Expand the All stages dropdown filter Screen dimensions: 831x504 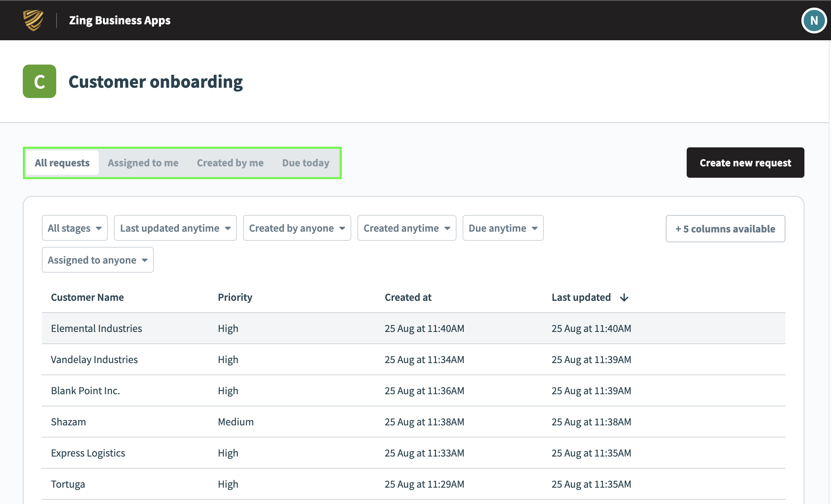(x=74, y=228)
